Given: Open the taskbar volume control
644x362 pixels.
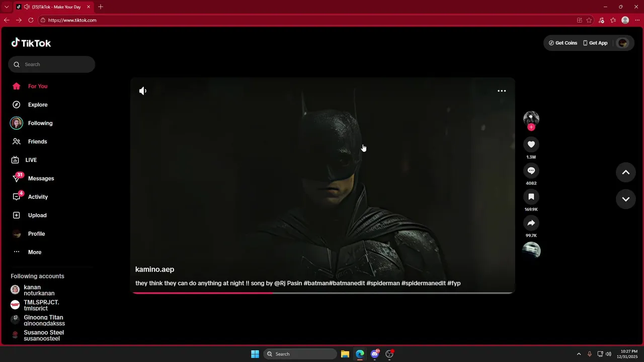Looking at the screenshot, I should click(x=609, y=354).
